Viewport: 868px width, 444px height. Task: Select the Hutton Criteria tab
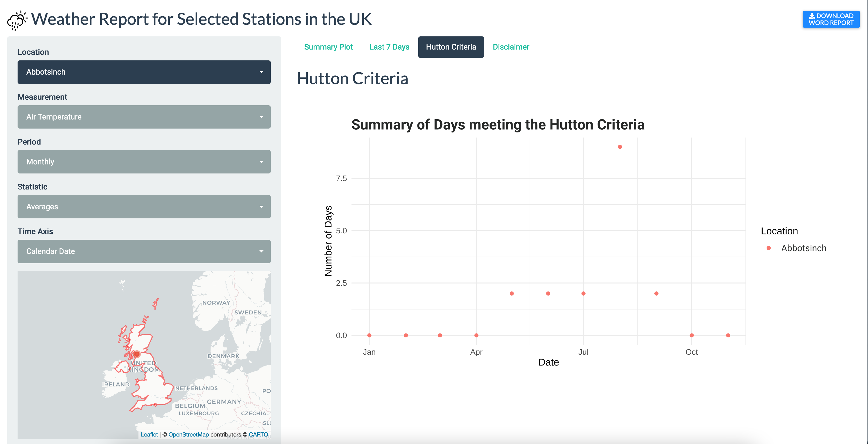pyautogui.click(x=451, y=47)
